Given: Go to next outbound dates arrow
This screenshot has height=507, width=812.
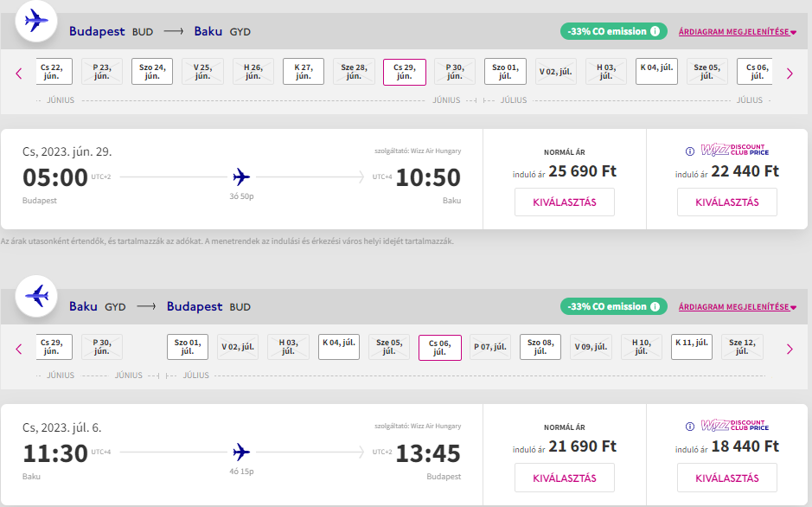Looking at the screenshot, I should click(789, 74).
